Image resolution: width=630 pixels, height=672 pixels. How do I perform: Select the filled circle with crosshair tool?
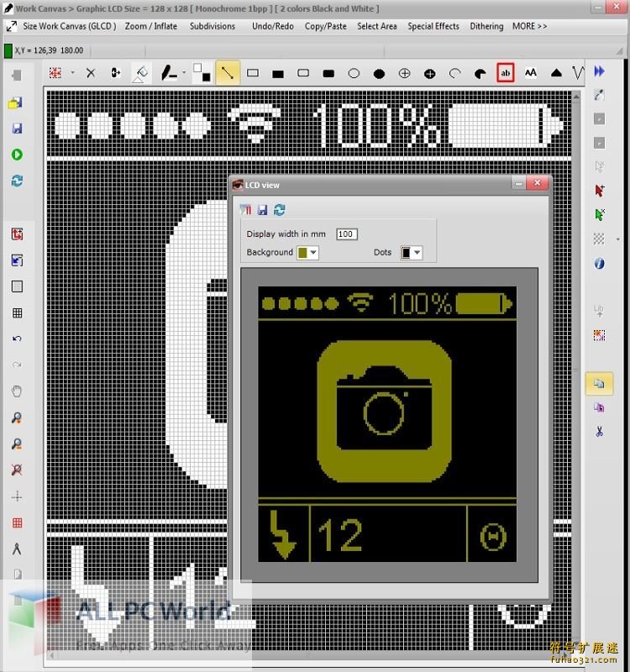click(429, 74)
